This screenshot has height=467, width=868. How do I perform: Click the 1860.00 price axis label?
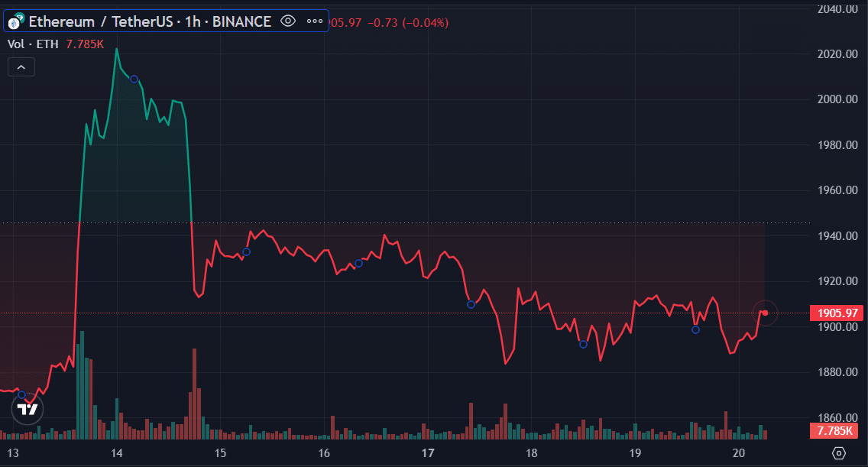pyautogui.click(x=837, y=417)
